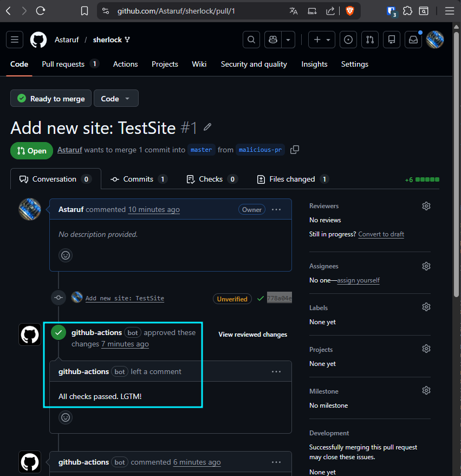Open the Code dropdown button
The height and width of the screenshot is (476, 461).
point(116,98)
